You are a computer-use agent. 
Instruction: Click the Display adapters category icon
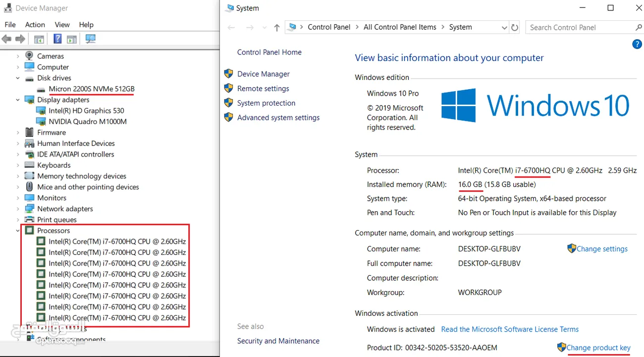pos(29,100)
